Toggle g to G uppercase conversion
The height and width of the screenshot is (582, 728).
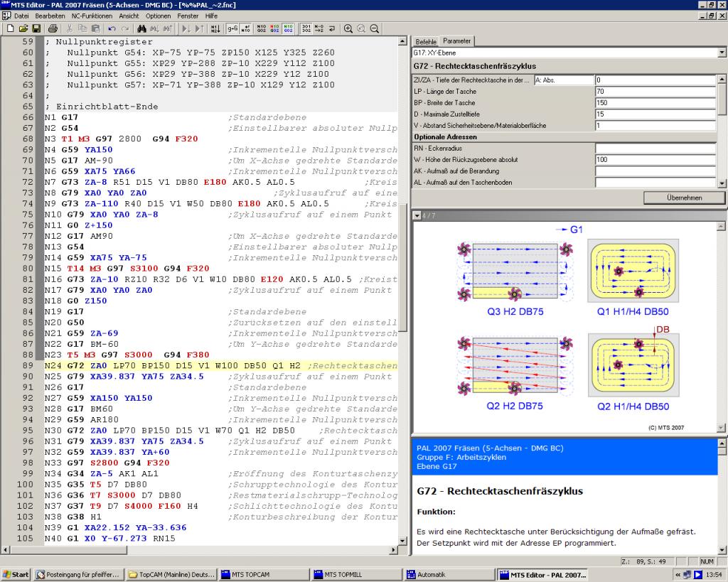point(232,28)
